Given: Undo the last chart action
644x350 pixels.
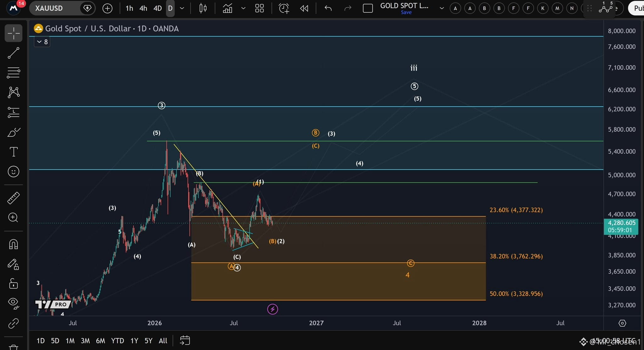Looking at the screenshot, I should pyautogui.click(x=328, y=8).
